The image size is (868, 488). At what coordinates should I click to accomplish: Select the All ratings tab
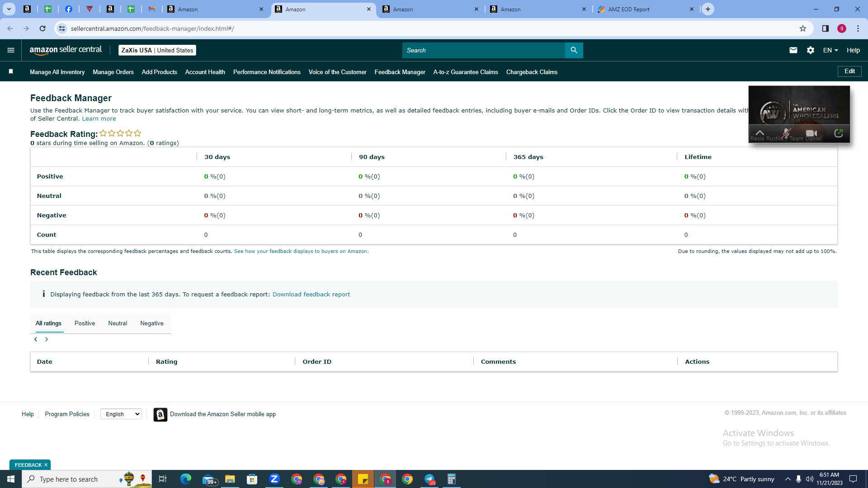click(48, 324)
